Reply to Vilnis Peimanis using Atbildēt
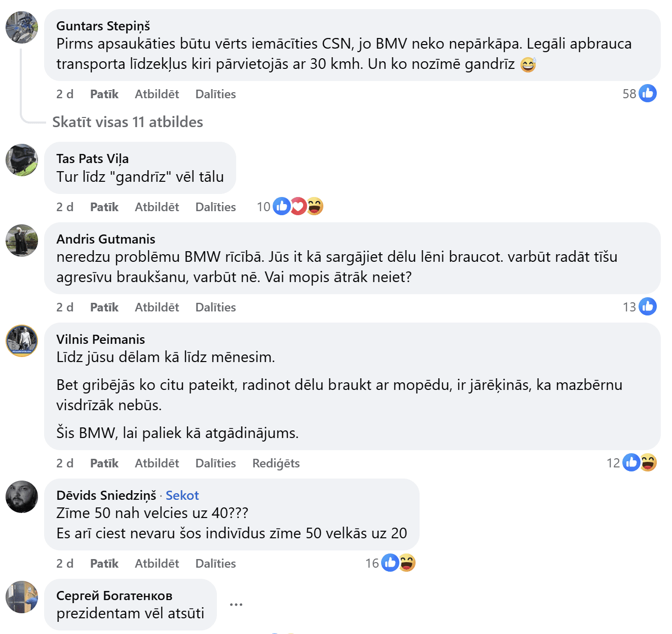The height and width of the screenshot is (634, 672). tap(157, 463)
